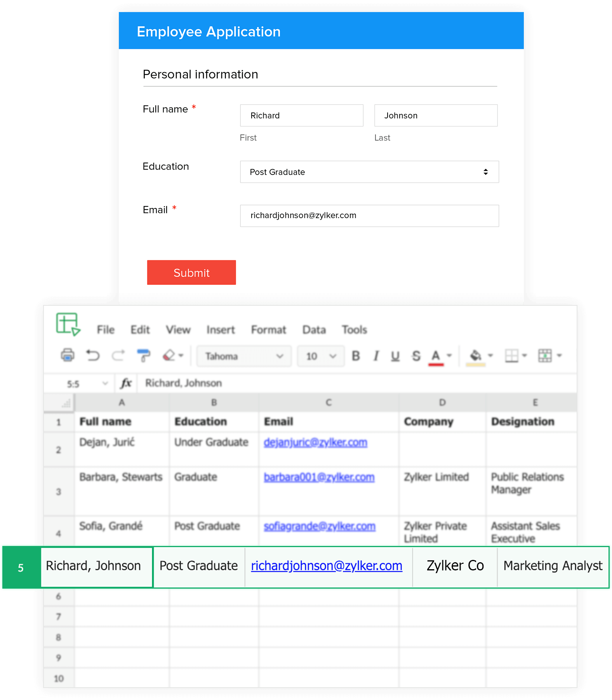
Task: Click the Email field in the form
Action: click(369, 216)
